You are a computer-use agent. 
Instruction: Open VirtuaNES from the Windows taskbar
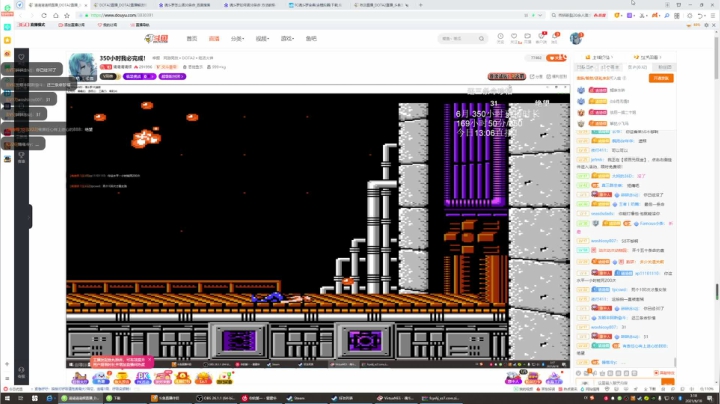click(394, 398)
